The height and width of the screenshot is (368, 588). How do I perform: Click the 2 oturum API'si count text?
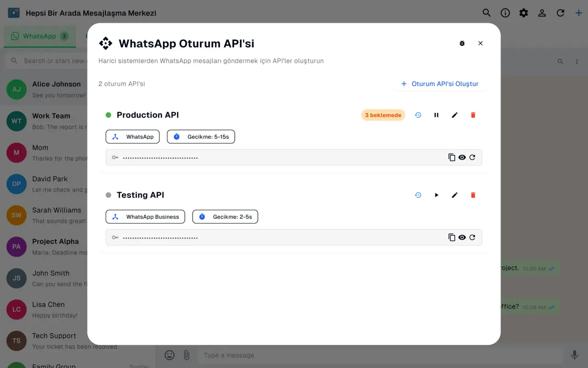click(x=122, y=84)
